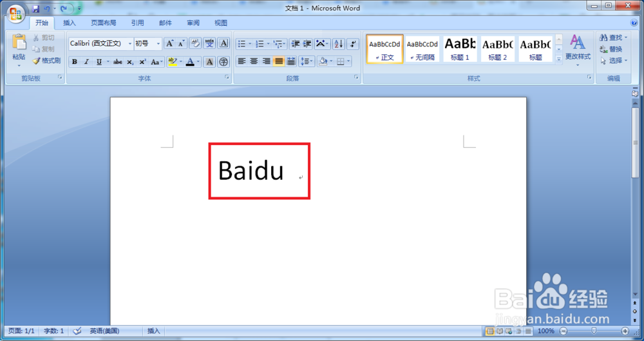Toggle underline formatting

point(99,62)
